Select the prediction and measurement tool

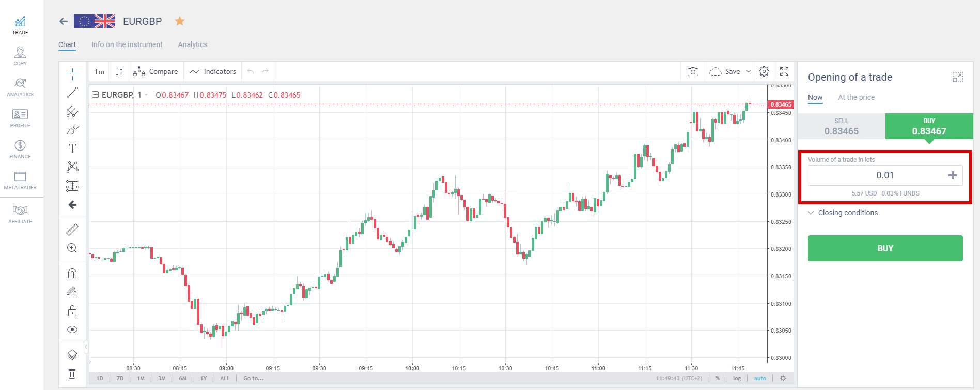pyautogui.click(x=72, y=186)
